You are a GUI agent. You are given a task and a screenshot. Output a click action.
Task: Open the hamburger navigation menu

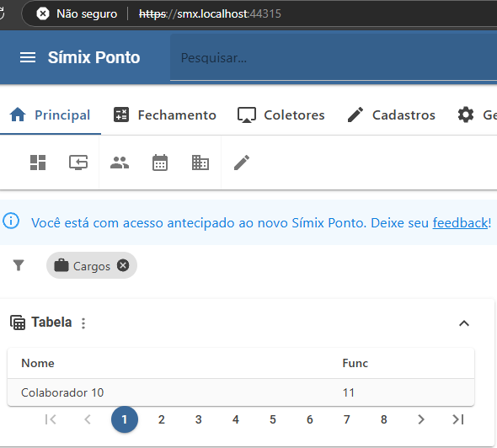28,57
